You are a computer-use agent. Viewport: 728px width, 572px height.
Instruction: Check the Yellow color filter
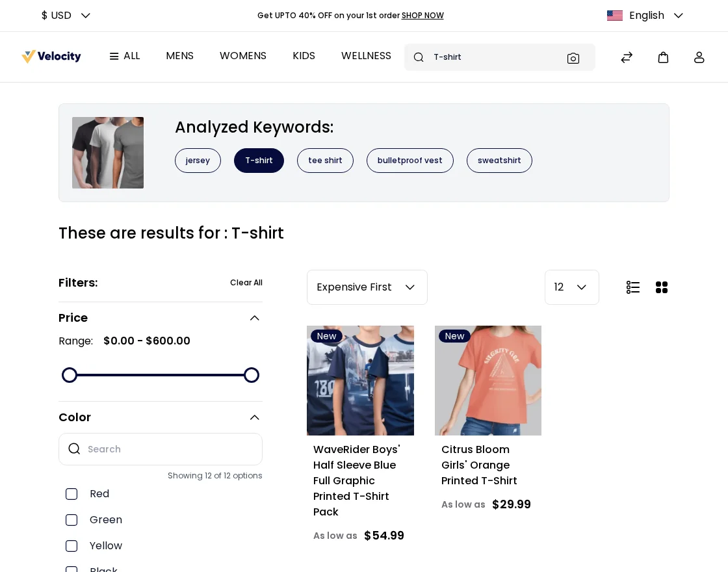pos(71,546)
